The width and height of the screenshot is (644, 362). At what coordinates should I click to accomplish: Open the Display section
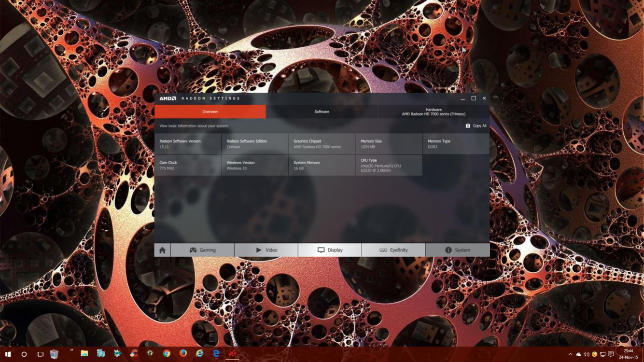pos(330,250)
